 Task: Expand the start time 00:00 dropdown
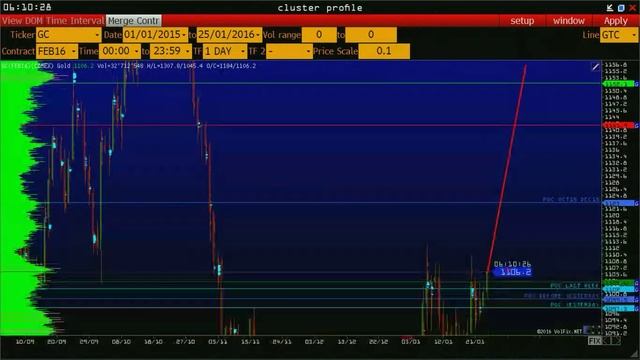point(120,51)
